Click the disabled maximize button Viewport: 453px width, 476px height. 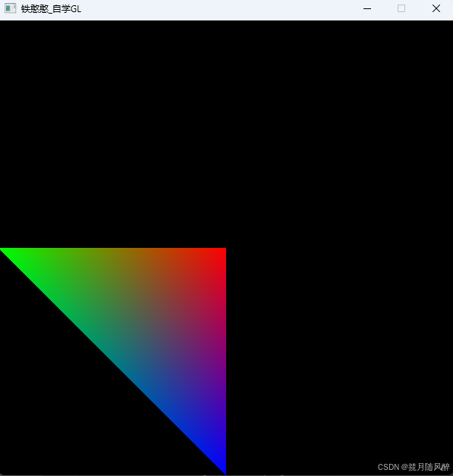401,8
